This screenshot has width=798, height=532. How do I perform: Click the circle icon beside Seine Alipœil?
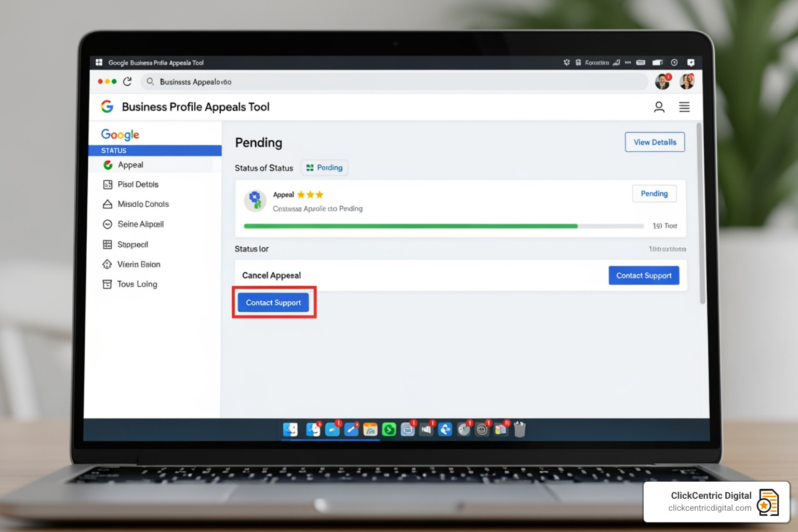point(108,224)
